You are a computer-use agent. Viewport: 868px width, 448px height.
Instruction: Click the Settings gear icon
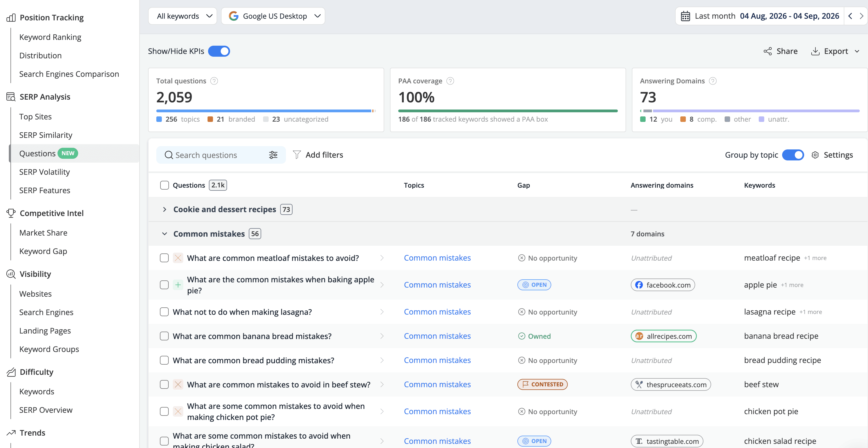[x=815, y=155]
